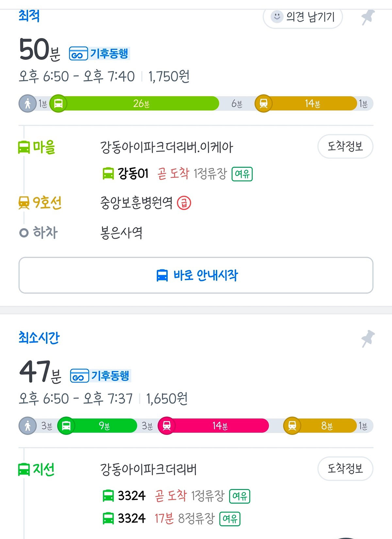Select the 최소시간 route heading

pyautogui.click(x=39, y=338)
